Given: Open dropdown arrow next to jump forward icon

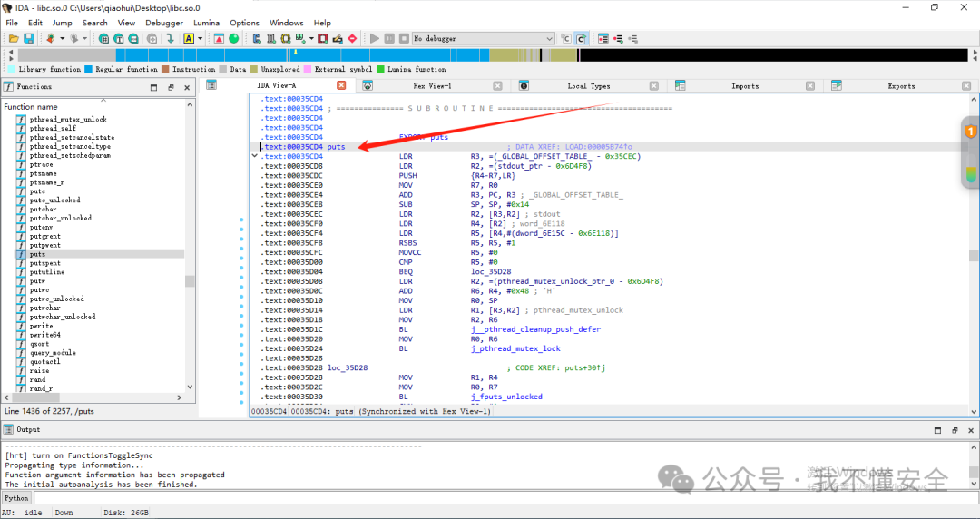Looking at the screenshot, I should (x=85, y=39).
